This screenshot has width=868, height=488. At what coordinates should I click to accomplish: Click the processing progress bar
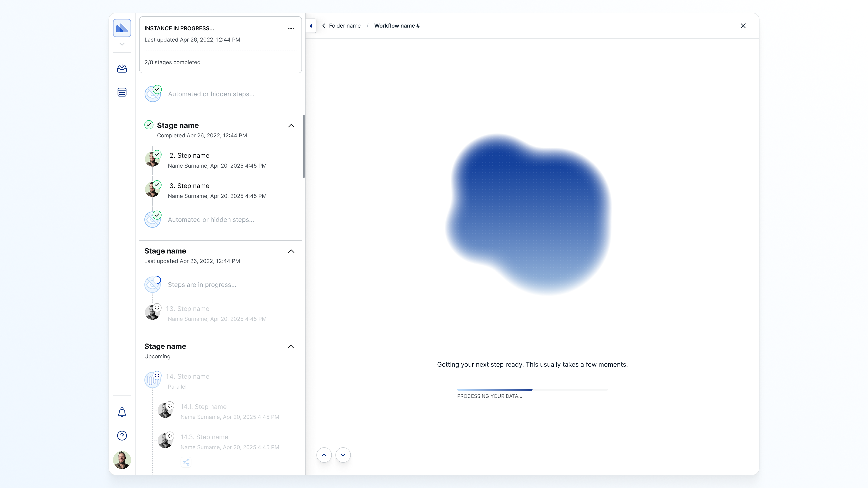coord(532,390)
